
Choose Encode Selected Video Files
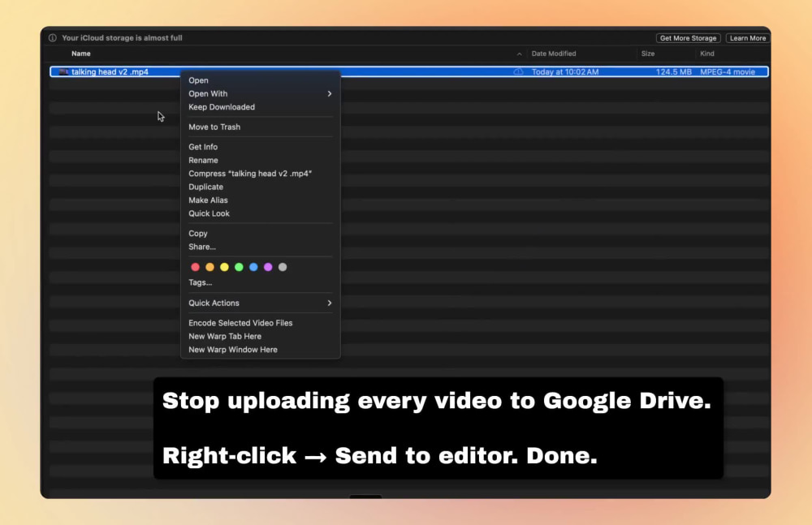(260, 323)
